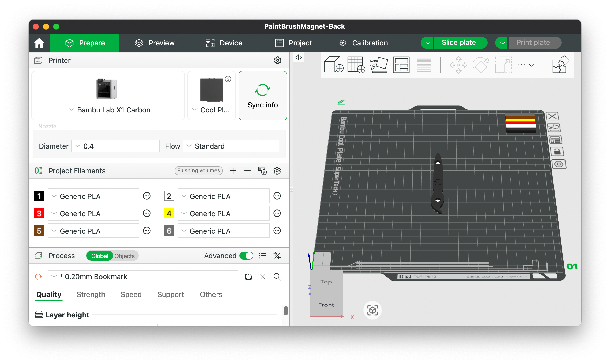Viewport: 610px width, 364px height.
Task: Open the printer settings gear
Action: click(277, 60)
